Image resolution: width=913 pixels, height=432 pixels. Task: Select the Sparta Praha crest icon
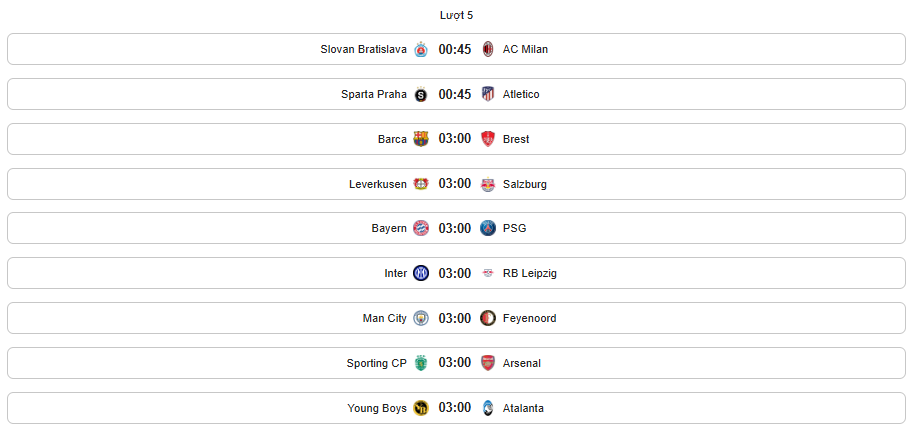point(420,94)
